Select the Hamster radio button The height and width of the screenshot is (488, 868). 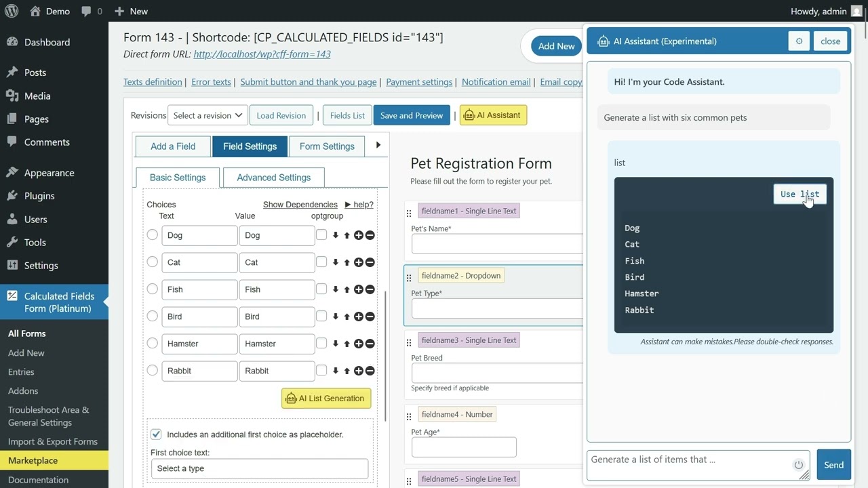point(153,343)
